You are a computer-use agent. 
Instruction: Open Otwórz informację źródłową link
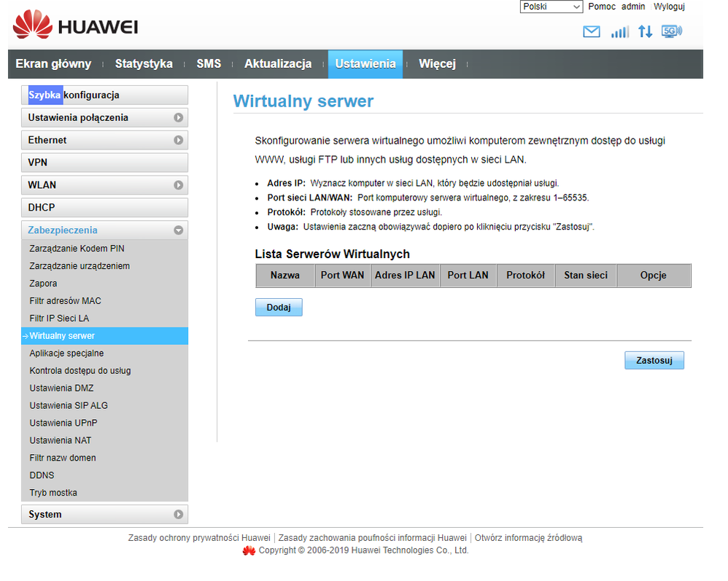pos(528,538)
